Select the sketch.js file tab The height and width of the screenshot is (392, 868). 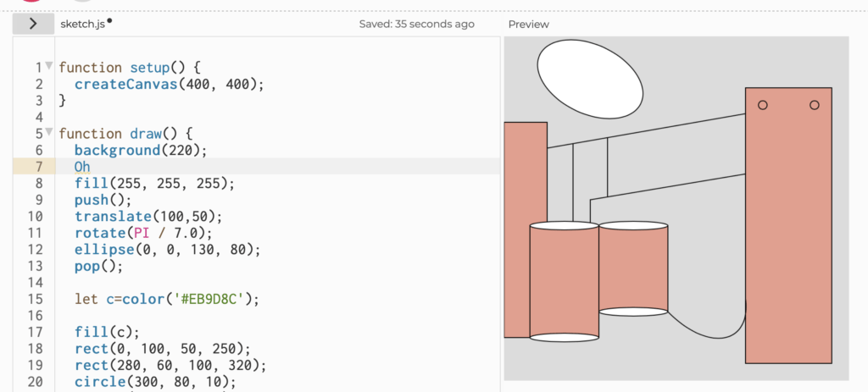pos(82,24)
